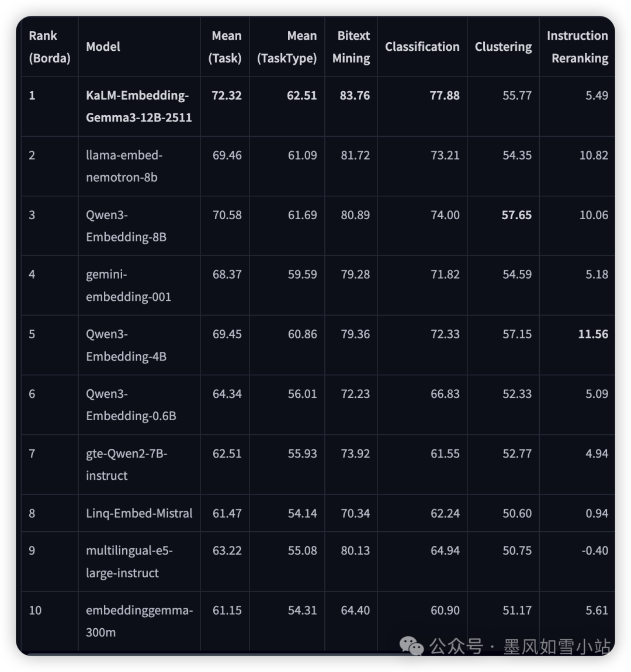Sort by the Clustering column header
Viewport: 631px width, 672px height.
click(x=503, y=47)
